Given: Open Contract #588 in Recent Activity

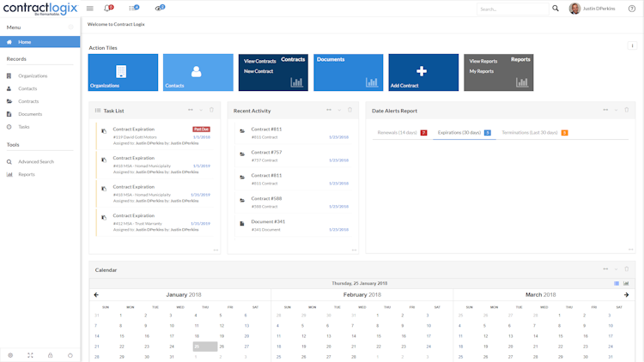Looking at the screenshot, I should point(294,202).
